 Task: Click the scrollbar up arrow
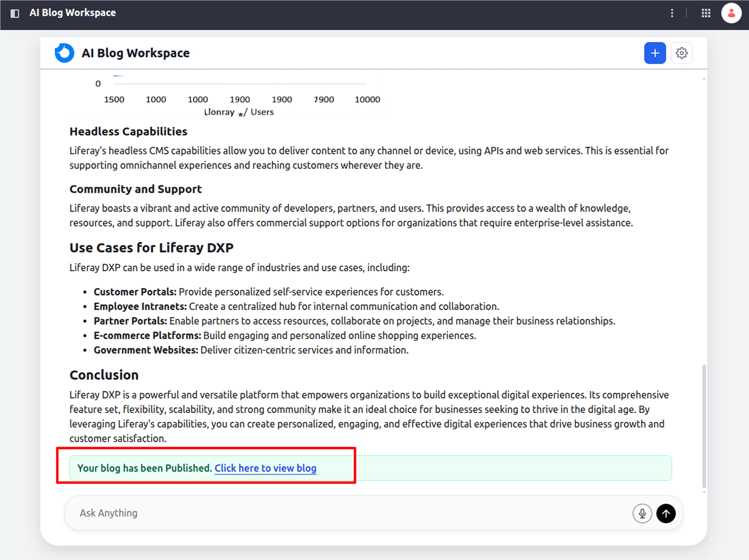704,79
